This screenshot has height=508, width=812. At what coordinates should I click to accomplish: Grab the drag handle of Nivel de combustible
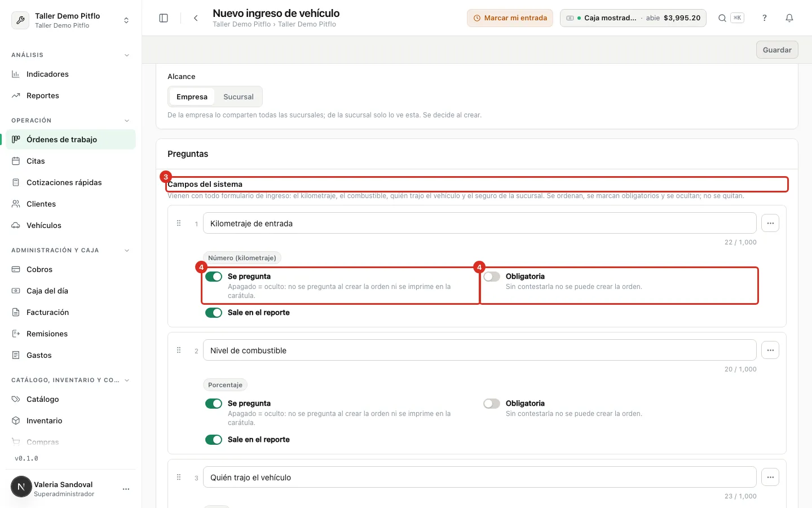[x=179, y=350]
